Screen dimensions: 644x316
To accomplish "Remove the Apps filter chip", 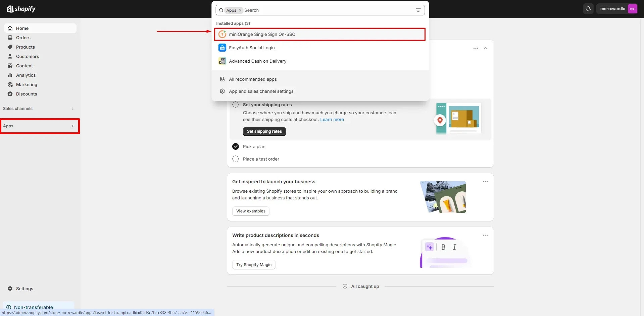I will [x=240, y=10].
